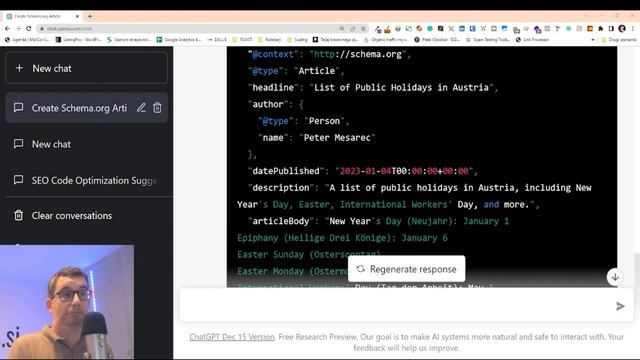Click the Regenerate response button
This screenshot has width=640, height=360.
[406, 269]
